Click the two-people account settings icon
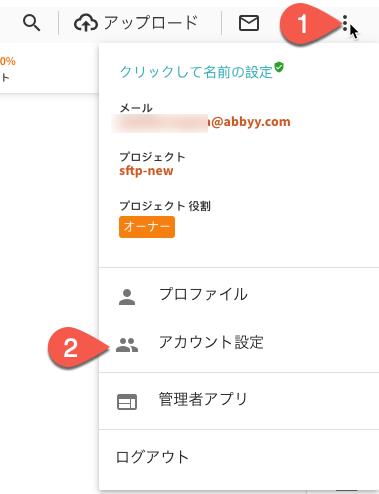This screenshot has height=494, width=379. click(127, 345)
